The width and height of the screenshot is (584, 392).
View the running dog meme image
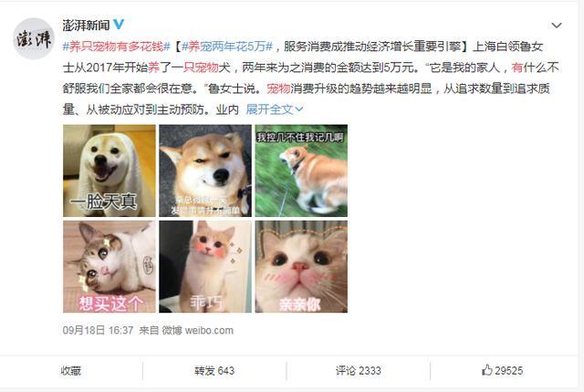tap(301, 170)
